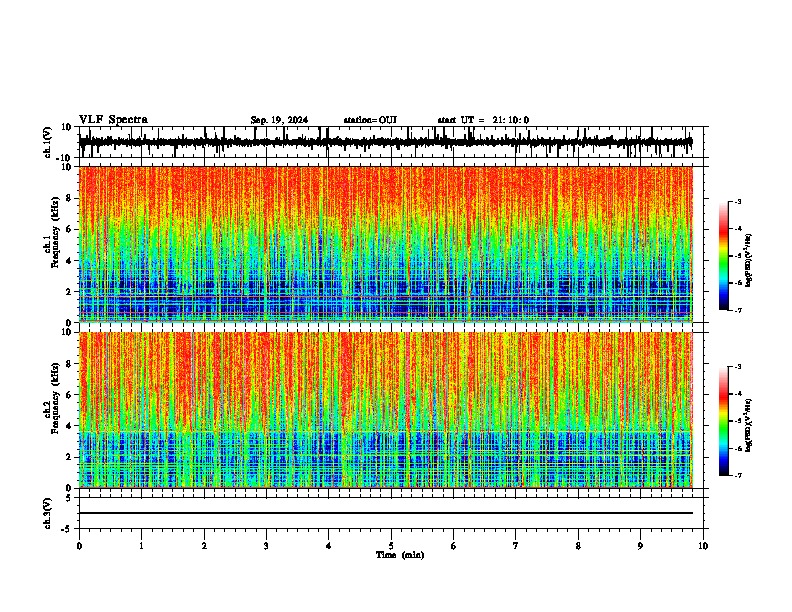Click the "Time (min)" axis label
Image resolution: width=792 pixels, height=612 pixels.
coord(400,555)
